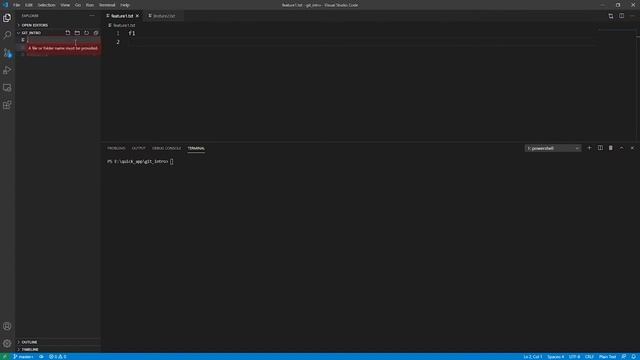Image resolution: width=640 pixels, height=360 pixels.
Task: Click the New File icon in explorer
Action: click(68, 33)
